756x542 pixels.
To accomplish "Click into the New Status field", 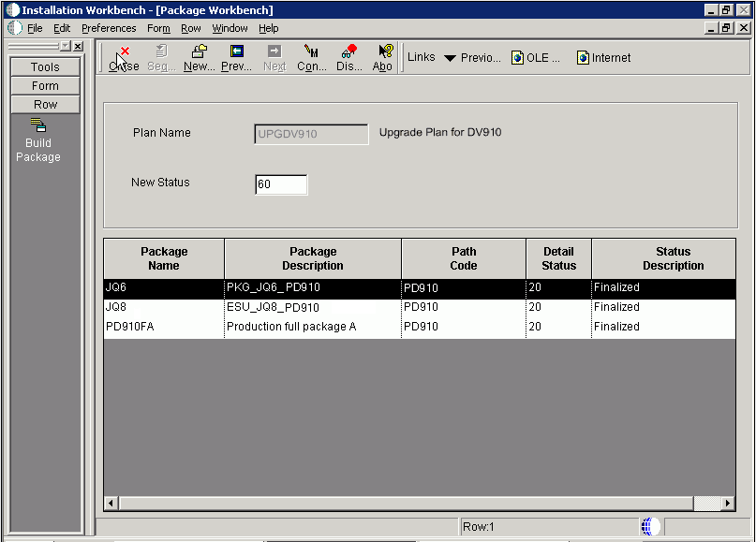I will [x=281, y=184].
